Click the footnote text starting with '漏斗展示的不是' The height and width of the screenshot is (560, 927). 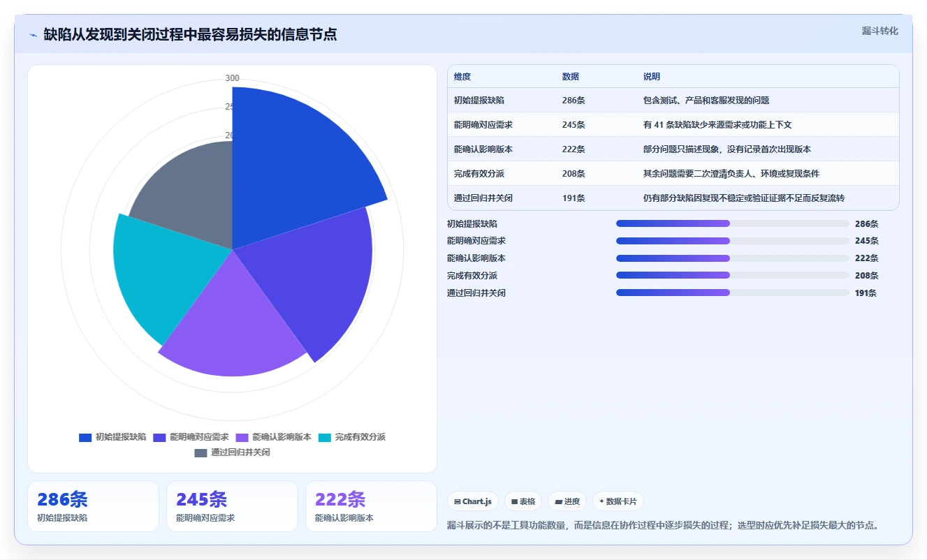pyautogui.click(x=662, y=525)
